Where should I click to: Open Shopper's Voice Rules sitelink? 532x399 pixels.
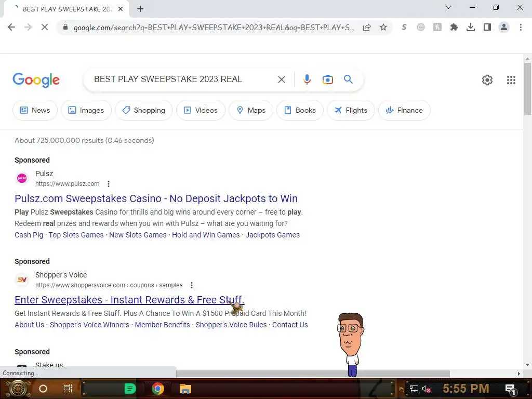point(231,325)
